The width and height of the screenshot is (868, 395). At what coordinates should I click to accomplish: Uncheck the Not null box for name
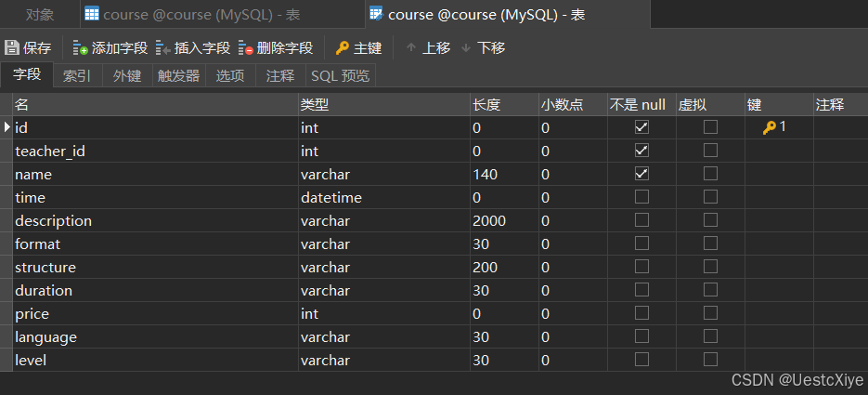point(641,174)
